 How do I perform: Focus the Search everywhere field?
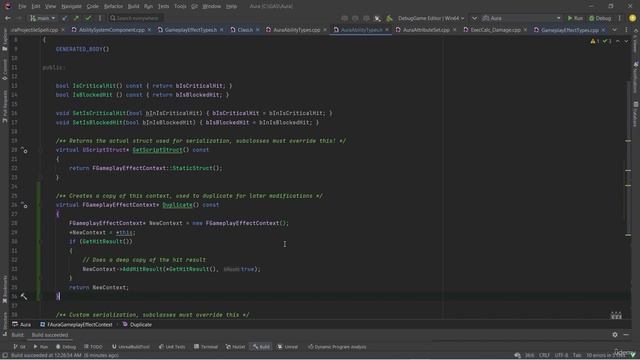tap(136, 18)
